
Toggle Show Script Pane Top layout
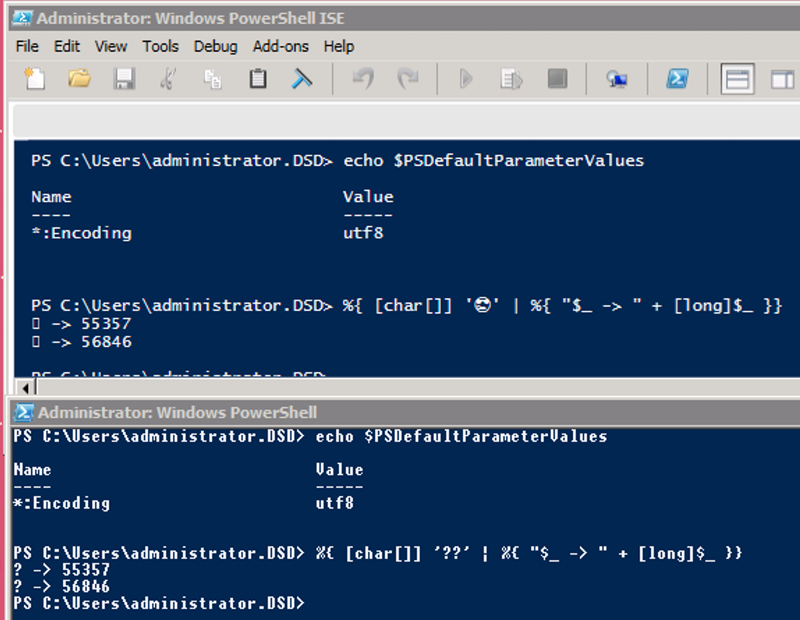[x=737, y=78]
